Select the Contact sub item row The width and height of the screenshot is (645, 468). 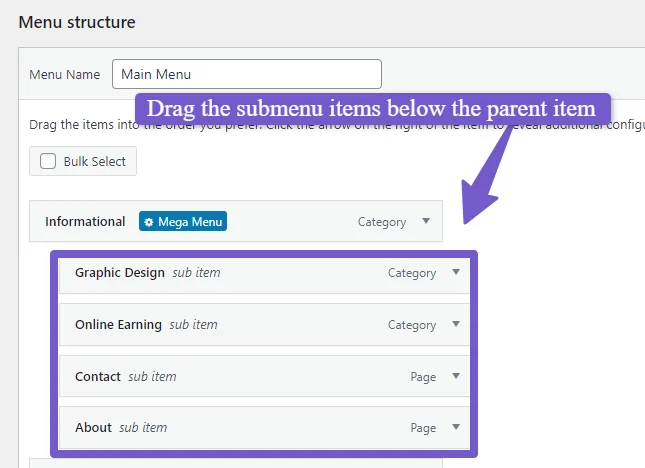[264, 376]
